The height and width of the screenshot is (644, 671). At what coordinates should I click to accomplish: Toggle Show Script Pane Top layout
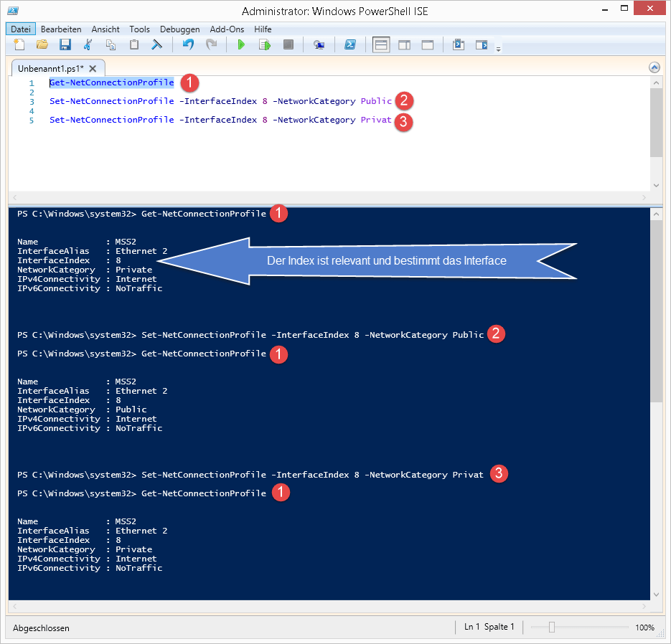[x=381, y=44]
